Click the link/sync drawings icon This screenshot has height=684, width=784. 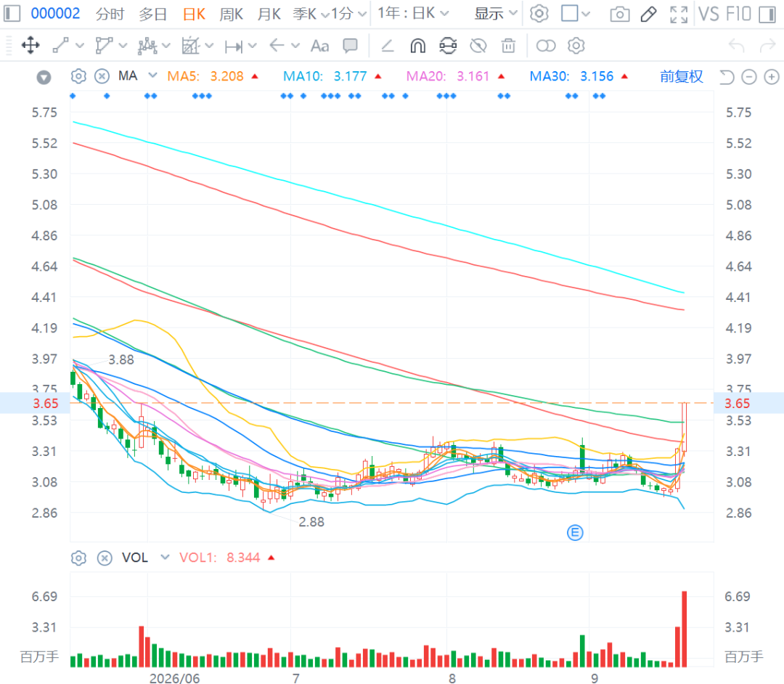click(x=448, y=46)
